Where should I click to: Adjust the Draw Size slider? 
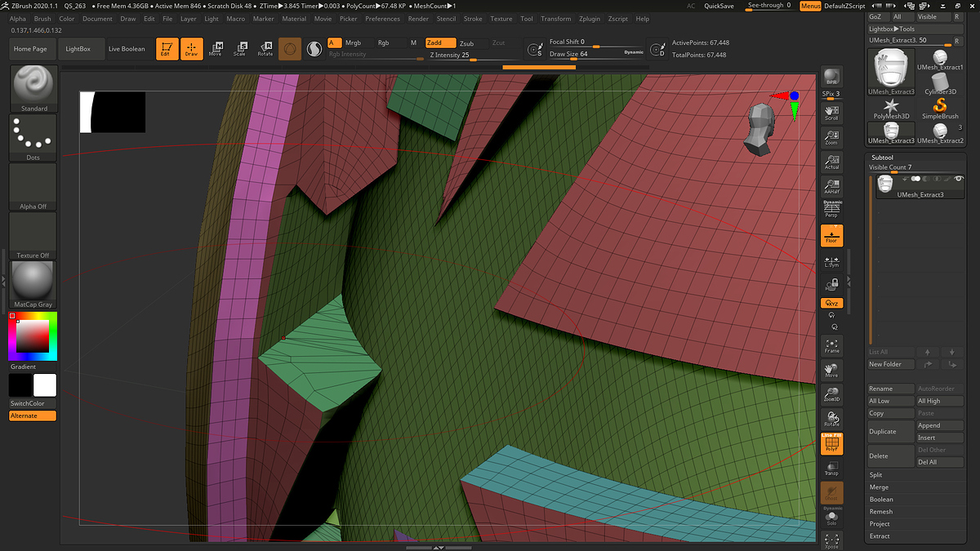pyautogui.click(x=597, y=55)
